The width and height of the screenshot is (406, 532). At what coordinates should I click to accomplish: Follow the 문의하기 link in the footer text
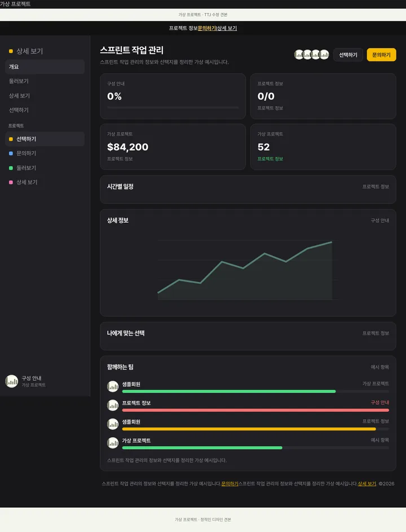(x=230, y=484)
